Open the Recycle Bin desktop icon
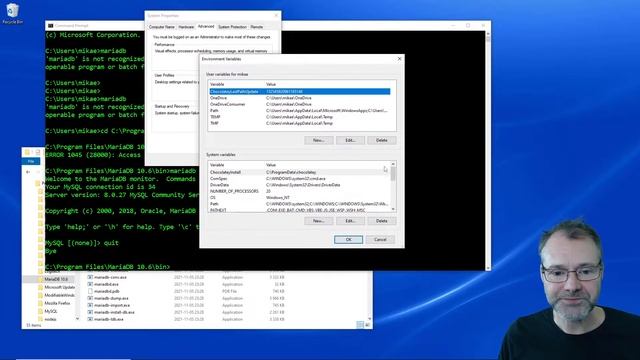Screen dimensions: 640x360 coord(12,13)
